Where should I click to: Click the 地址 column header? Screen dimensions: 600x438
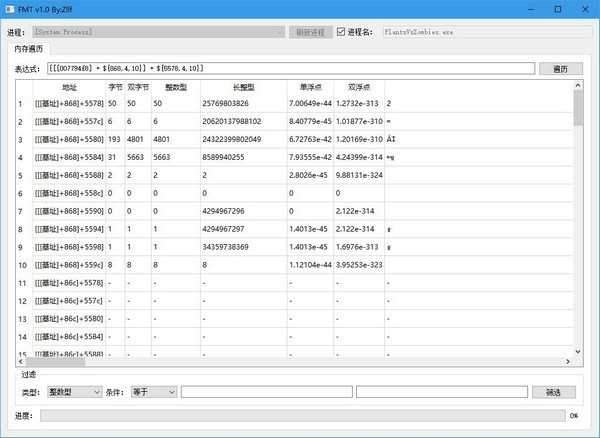(69, 87)
